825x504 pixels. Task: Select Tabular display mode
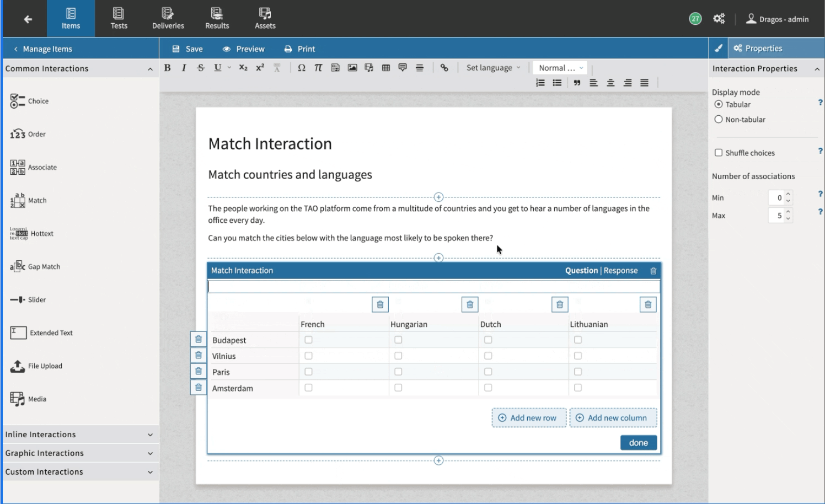(718, 104)
